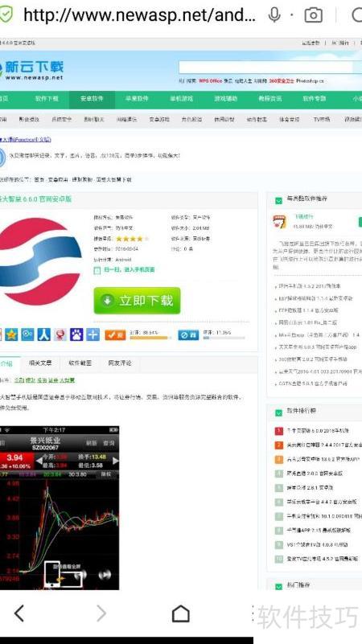Tap the browser forward arrow
Screen dimensions: 362x644
(x=101, y=613)
